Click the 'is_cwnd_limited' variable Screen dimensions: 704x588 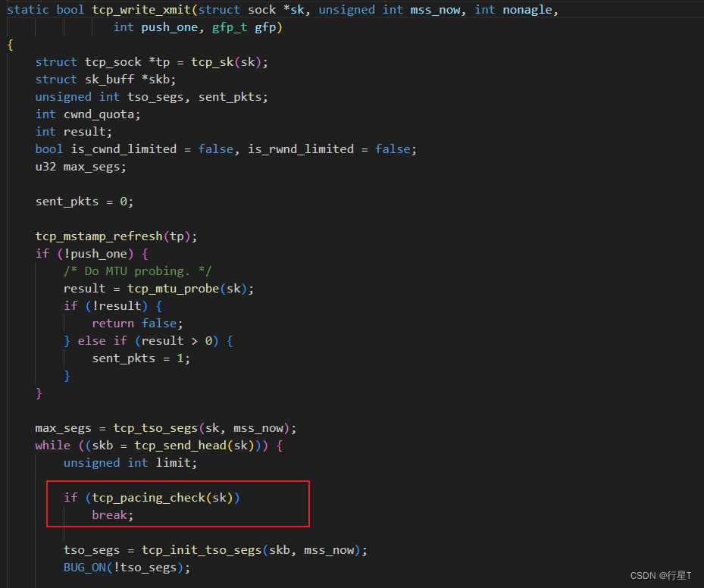click(x=124, y=149)
